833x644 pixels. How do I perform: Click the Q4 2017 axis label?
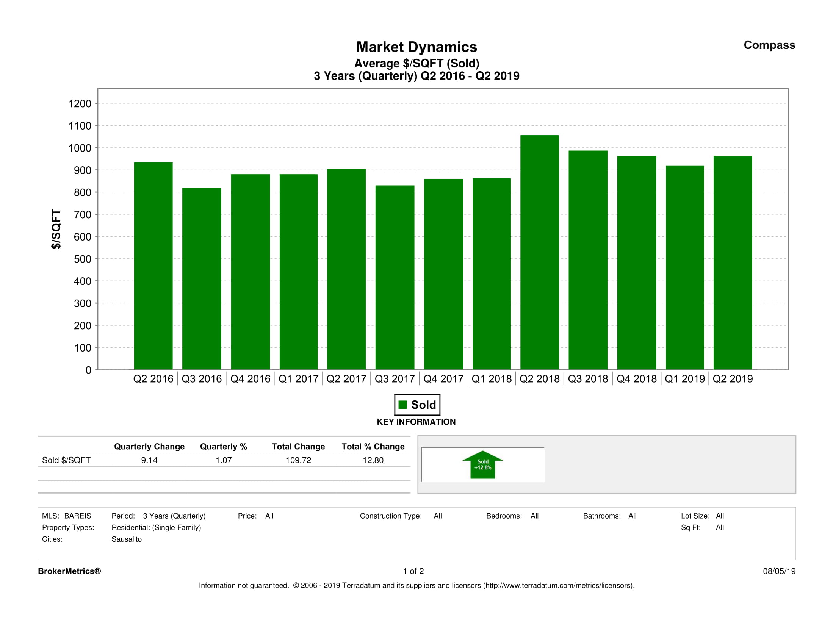click(443, 378)
